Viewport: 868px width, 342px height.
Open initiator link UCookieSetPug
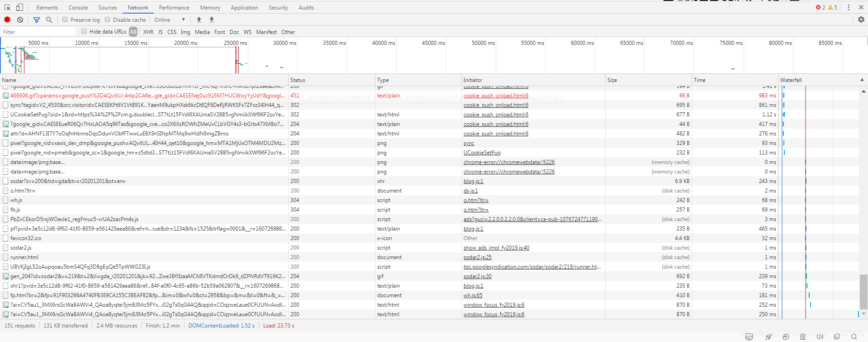482,153
